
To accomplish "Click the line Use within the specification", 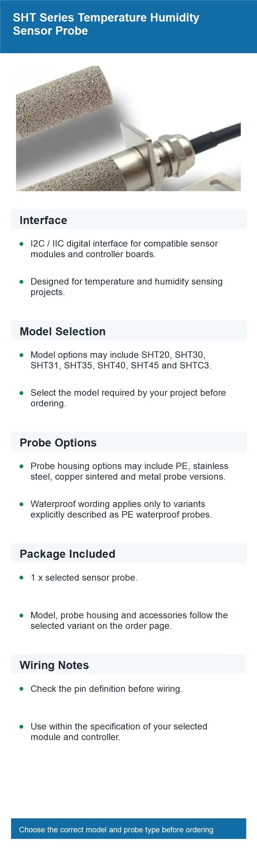I will click(x=119, y=732).
